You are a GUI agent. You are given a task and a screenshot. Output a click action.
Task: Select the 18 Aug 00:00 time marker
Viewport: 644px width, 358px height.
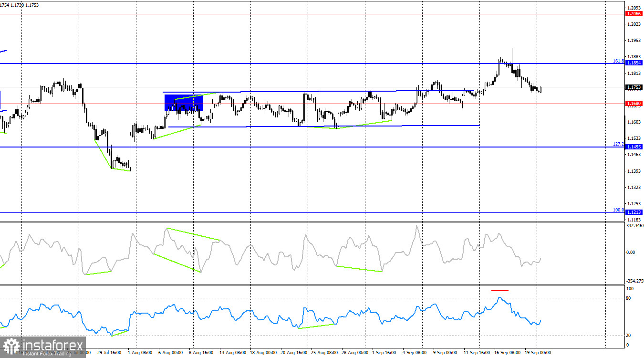pyautogui.click(x=262, y=353)
